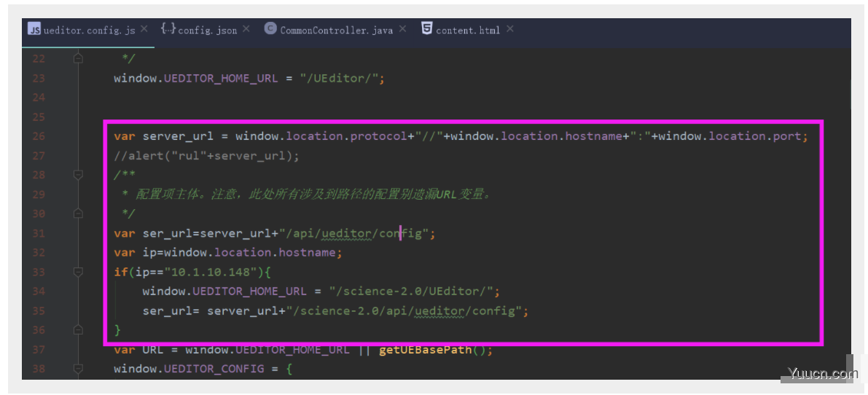This screenshot has height=395, width=868.
Task: Click the JSON braces icon on config.json tab
Action: tap(167, 28)
